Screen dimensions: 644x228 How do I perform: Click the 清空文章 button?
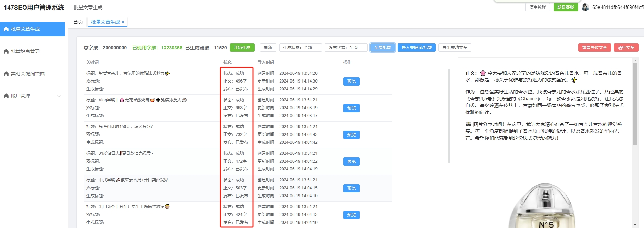[626, 48]
